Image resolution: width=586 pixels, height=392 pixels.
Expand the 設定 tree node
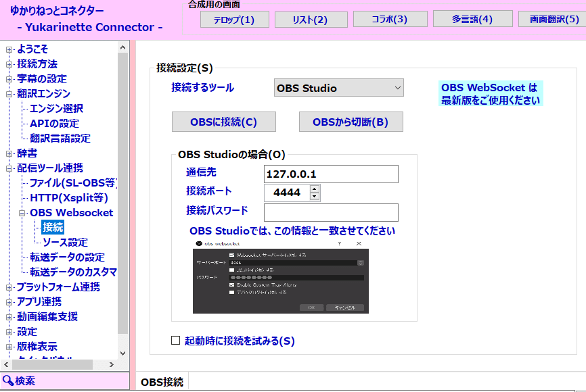(x=9, y=332)
